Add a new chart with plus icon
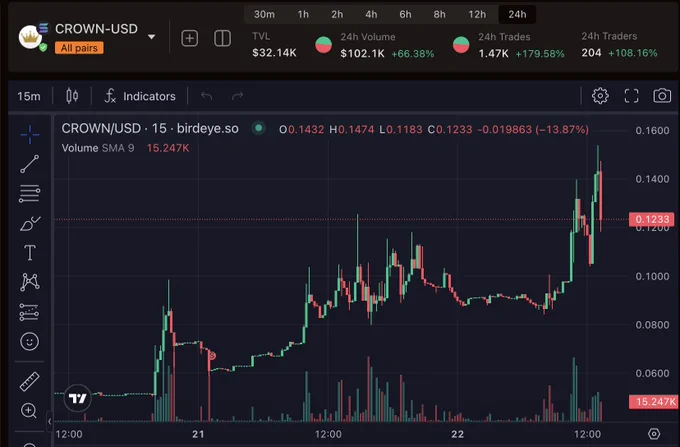This screenshot has width=680, height=447. click(x=190, y=39)
